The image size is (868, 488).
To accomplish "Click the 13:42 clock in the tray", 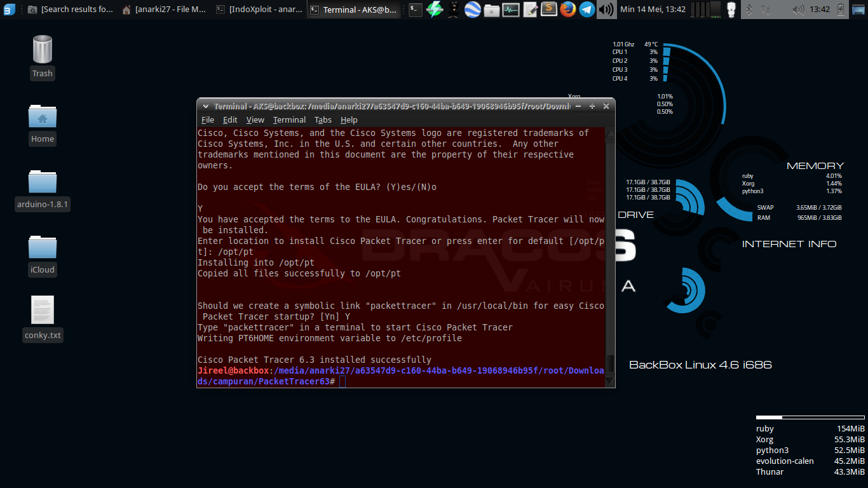I will 820,10.
